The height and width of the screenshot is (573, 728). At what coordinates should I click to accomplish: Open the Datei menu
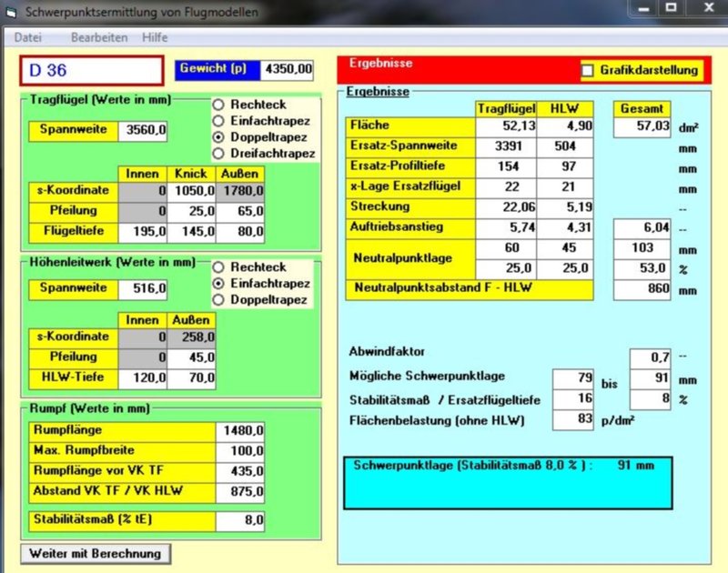tap(28, 37)
